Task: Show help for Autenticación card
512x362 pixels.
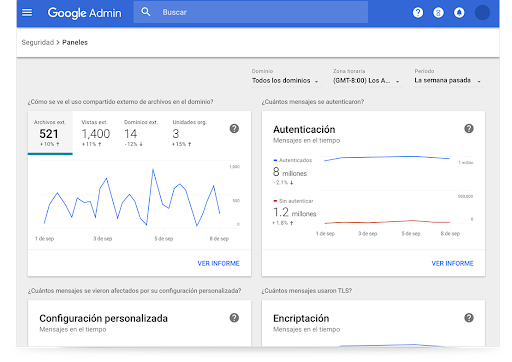Action: pyautogui.click(x=469, y=128)
